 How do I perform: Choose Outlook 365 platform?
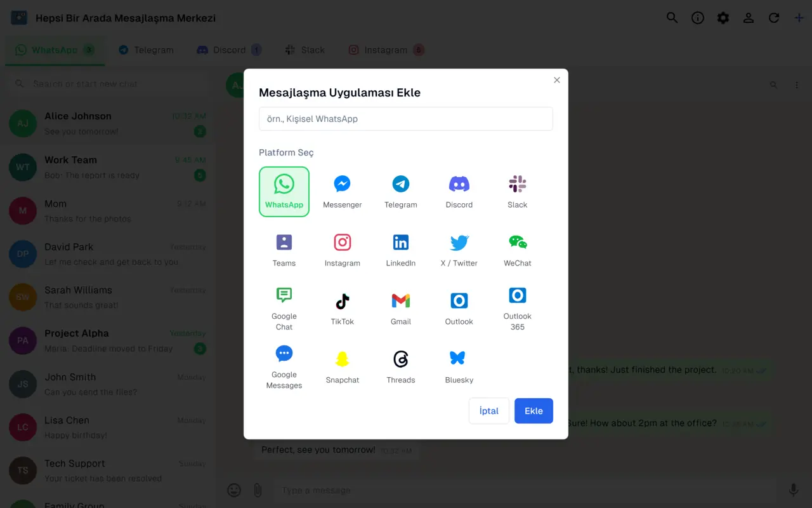[518, 309]
